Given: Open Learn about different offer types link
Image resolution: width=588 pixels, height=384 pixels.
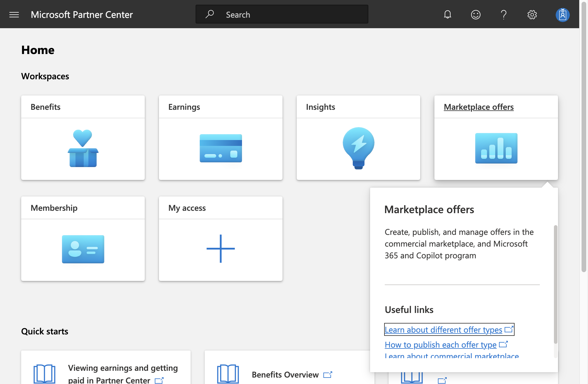Looking at the screenshot, I should click(x=449, y=330).
